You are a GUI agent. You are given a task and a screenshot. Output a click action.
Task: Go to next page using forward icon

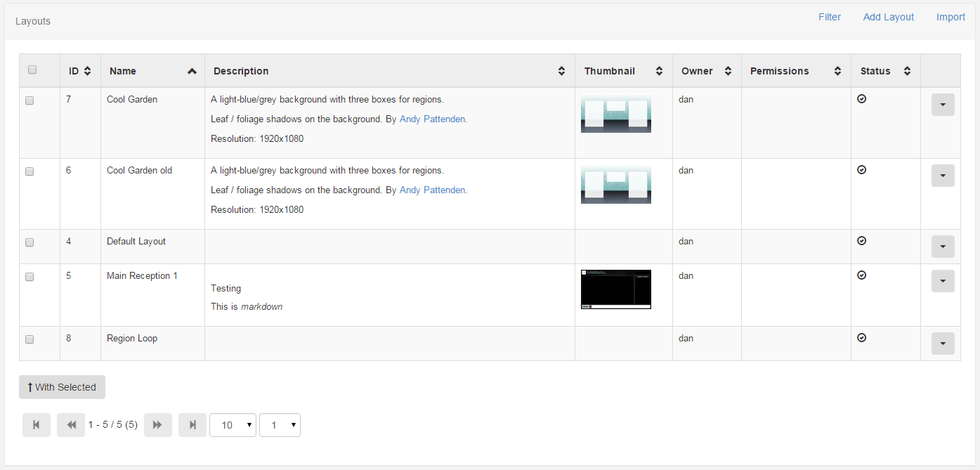click(x=158, y=425)
